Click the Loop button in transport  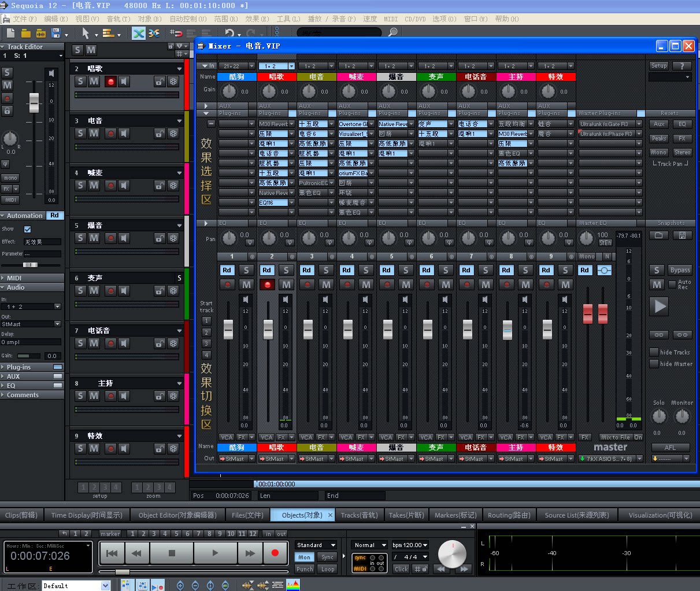tap(328, 569)
